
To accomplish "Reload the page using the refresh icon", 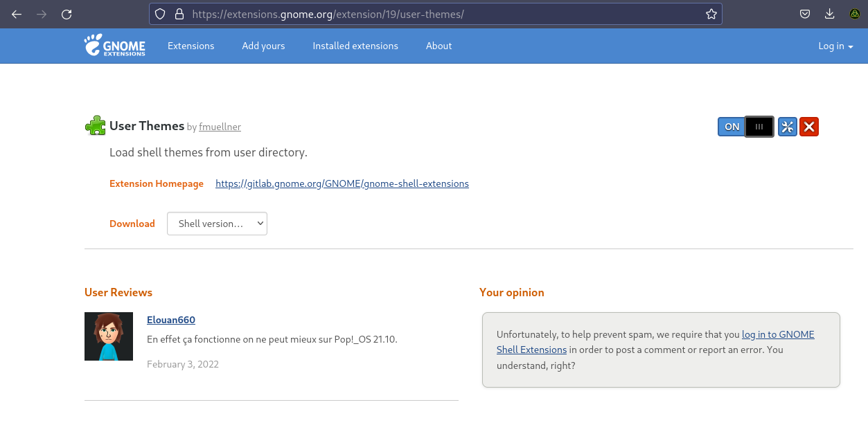I will pos(66,13).
